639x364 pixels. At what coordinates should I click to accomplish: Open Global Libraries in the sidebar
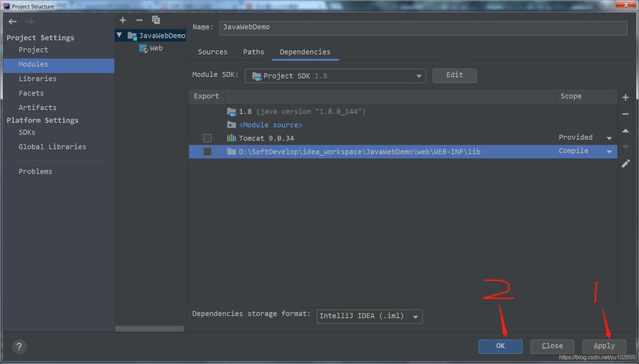52,146
